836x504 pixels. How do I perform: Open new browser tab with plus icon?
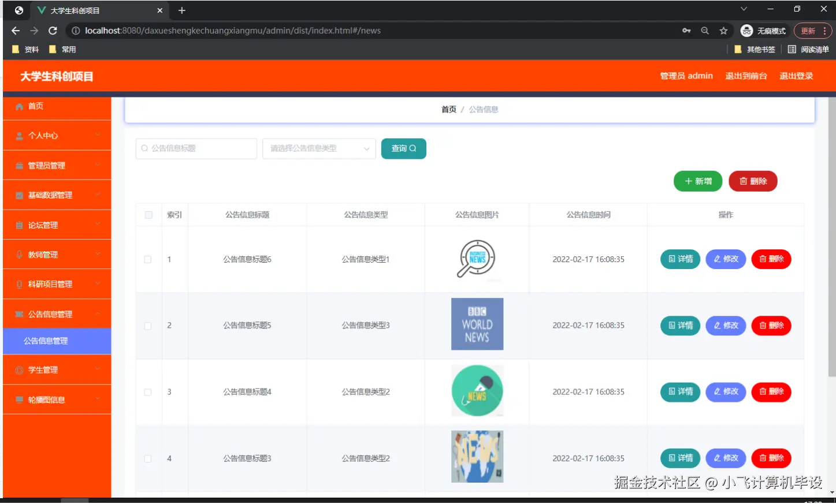(181, 10)
